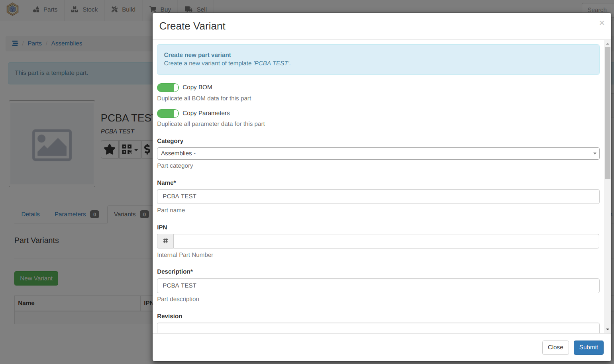Click into the IPN input field
614x364 pixels.
pyautogui.click(x=386, y=241)
